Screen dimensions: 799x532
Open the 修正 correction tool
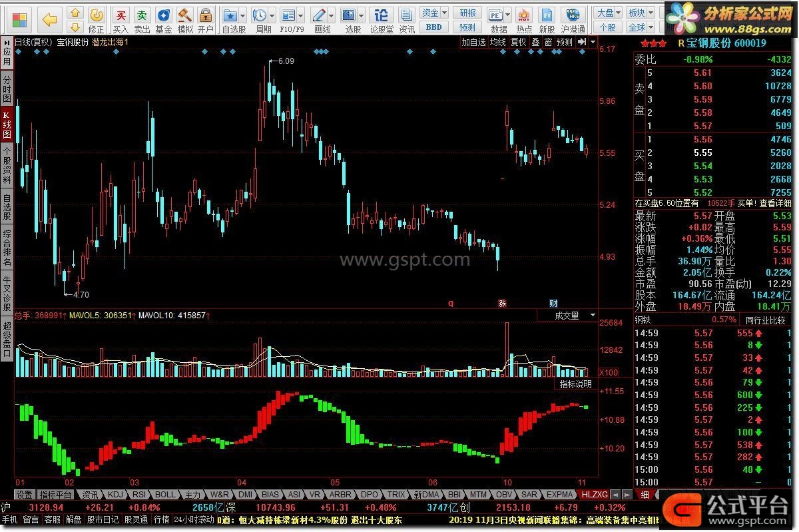pos(97,20)
